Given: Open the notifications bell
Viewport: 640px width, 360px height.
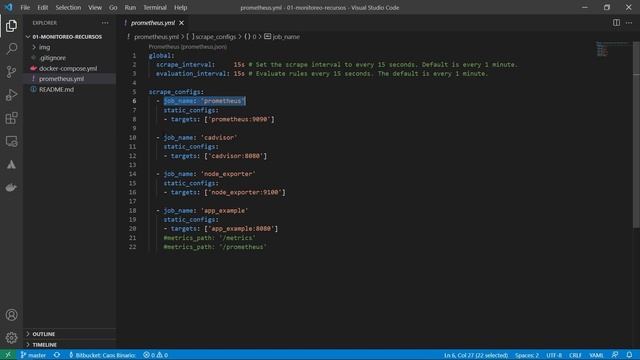Looking at the screenshot, I should tap(629, 355).
